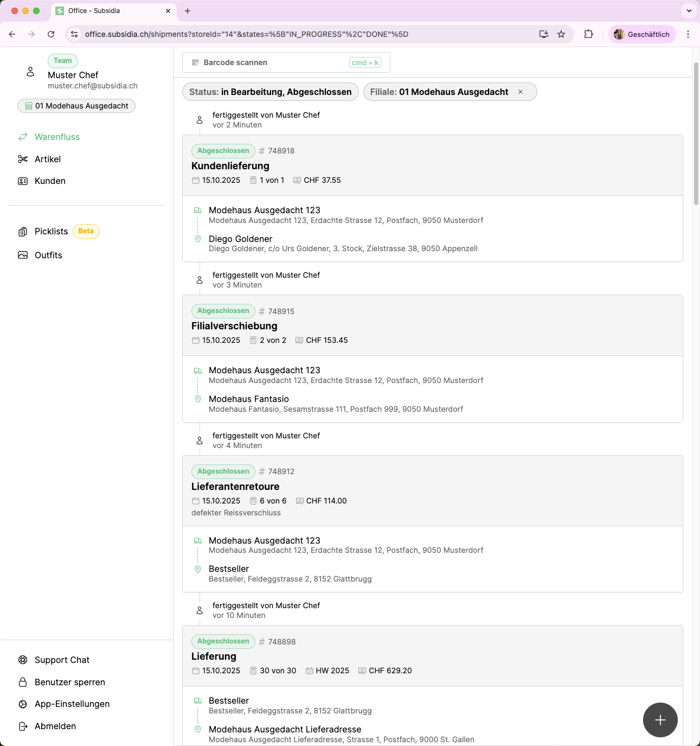
Task: Open Picklists beta page
Action: click(x=52, y=231)
